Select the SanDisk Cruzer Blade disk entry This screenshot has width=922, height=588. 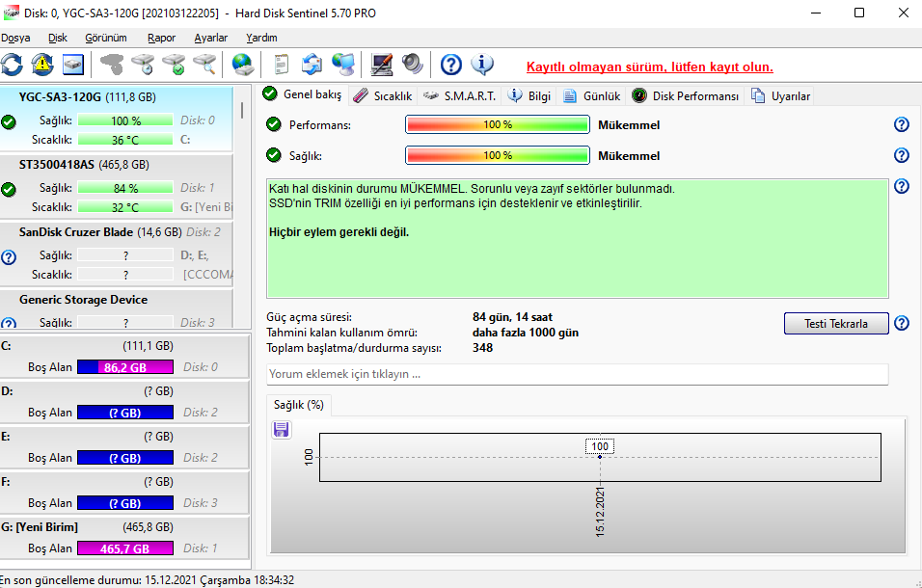[x=117, y=254]
